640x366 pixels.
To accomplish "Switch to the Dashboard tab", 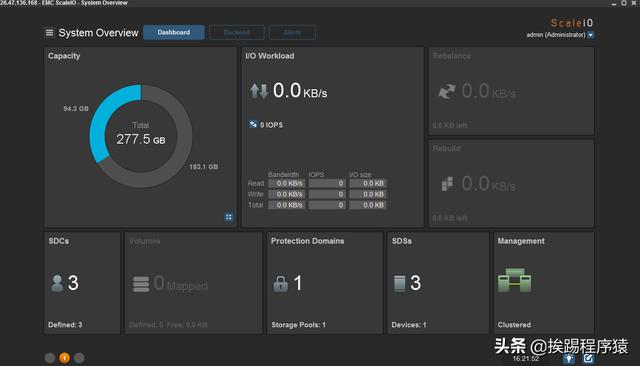I will point(173,32).
